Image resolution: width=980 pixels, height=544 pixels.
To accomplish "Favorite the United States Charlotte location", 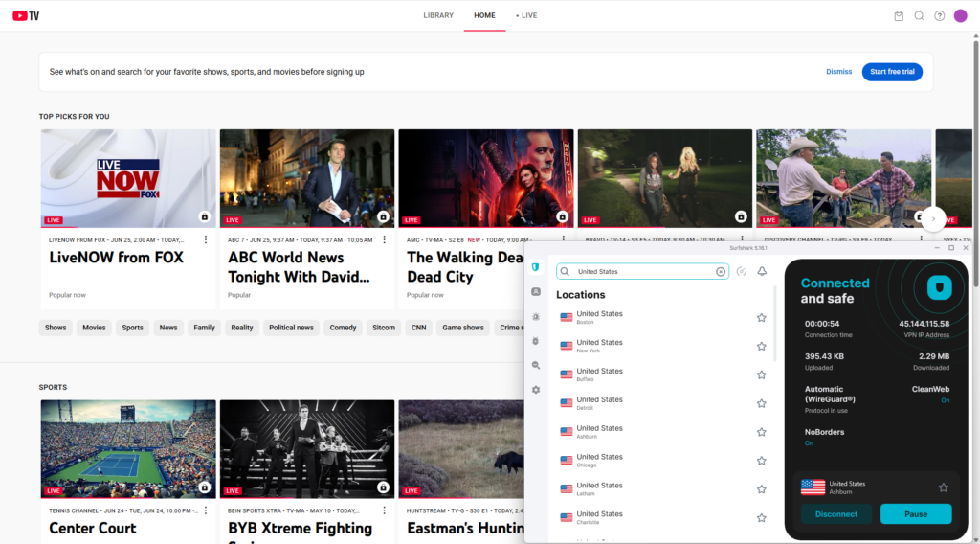I will (x=761, y=518).
